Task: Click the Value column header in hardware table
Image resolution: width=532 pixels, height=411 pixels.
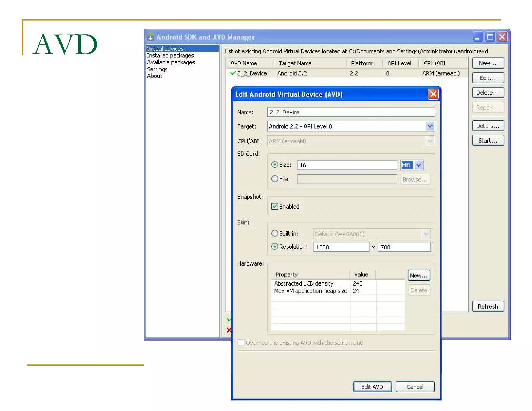Action: pos(363,274)
